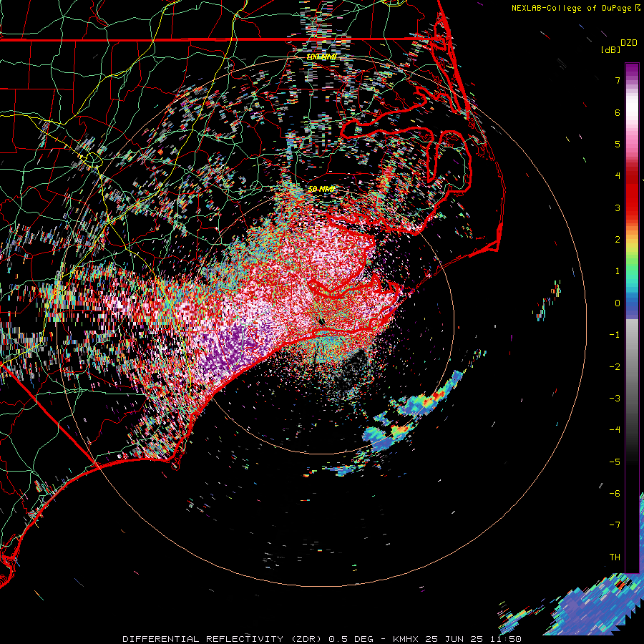Select the 3 value on the scale
644x644 pixels.
coord(618,208)
